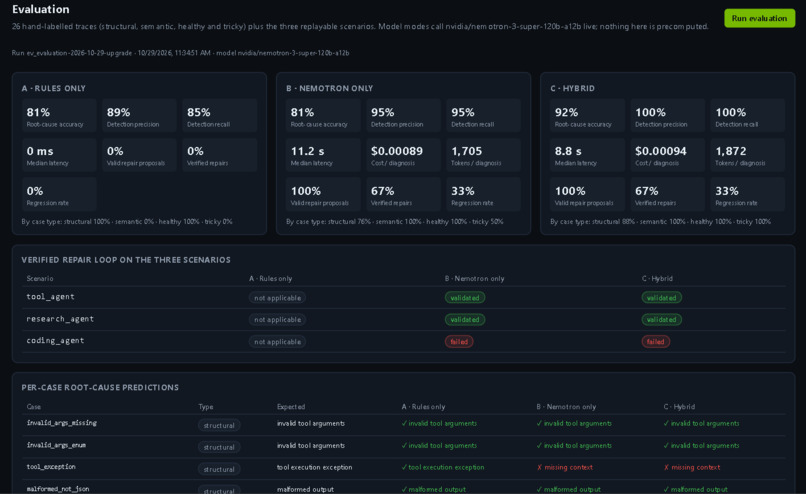Click Hybrid 'validated' badge for research_agent
806x494 pixels.
662,320
